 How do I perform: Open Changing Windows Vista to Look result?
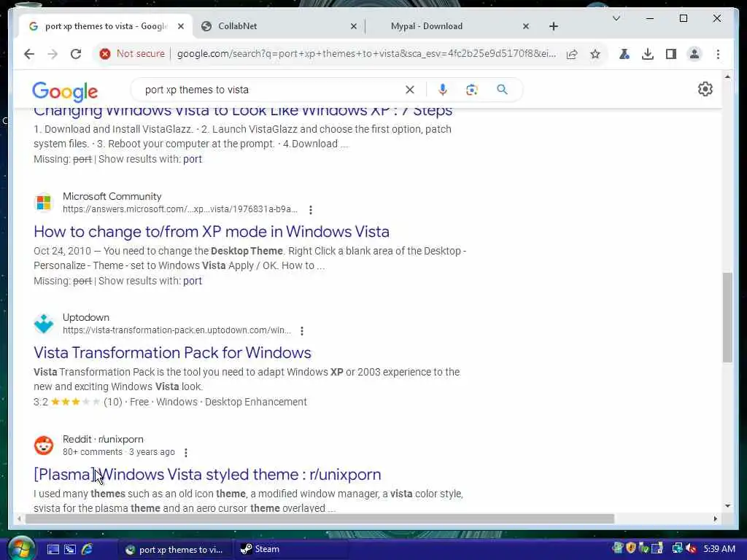(243, 112)
